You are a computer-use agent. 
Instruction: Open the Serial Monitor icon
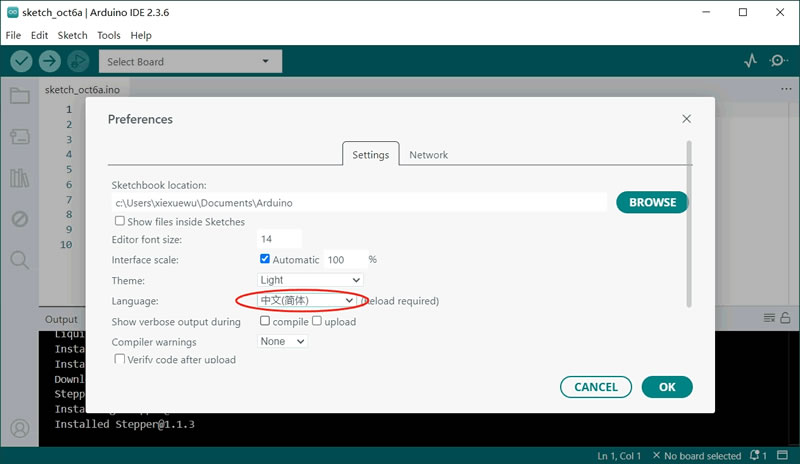pyautogui.click(x=779, y=61)
